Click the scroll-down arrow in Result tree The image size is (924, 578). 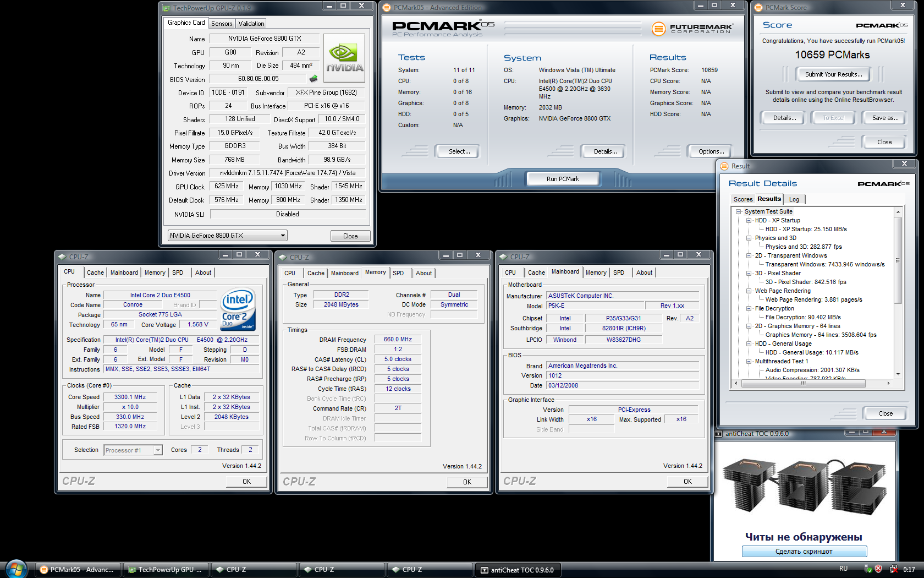(898, 374)
